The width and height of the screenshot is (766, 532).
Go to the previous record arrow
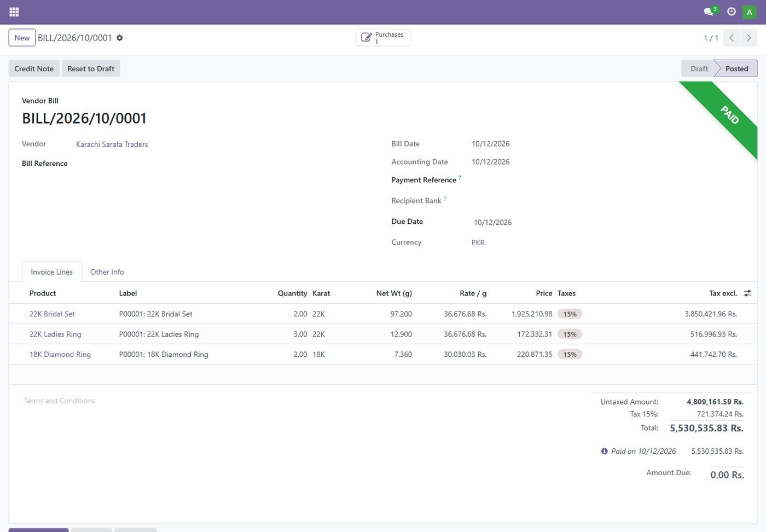732,38
